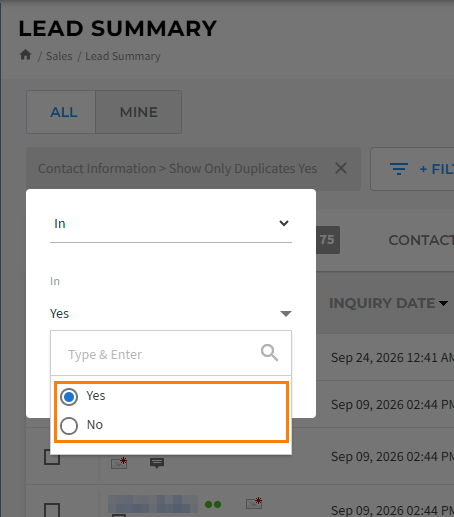Open the blurred lead name link

tap(153, 504)
